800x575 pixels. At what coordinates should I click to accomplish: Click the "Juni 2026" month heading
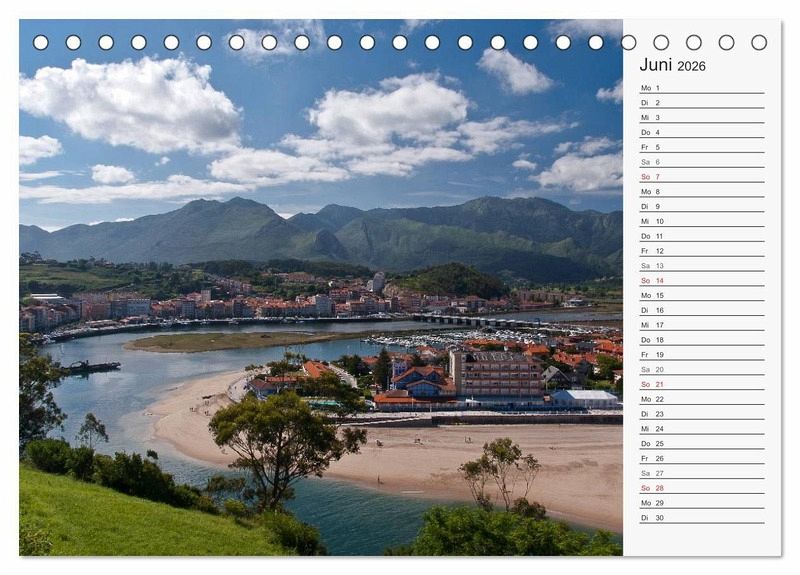point(672,65)
